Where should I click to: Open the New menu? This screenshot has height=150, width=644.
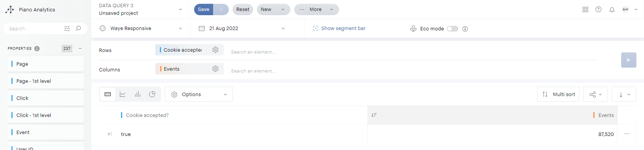click(273, 9)
